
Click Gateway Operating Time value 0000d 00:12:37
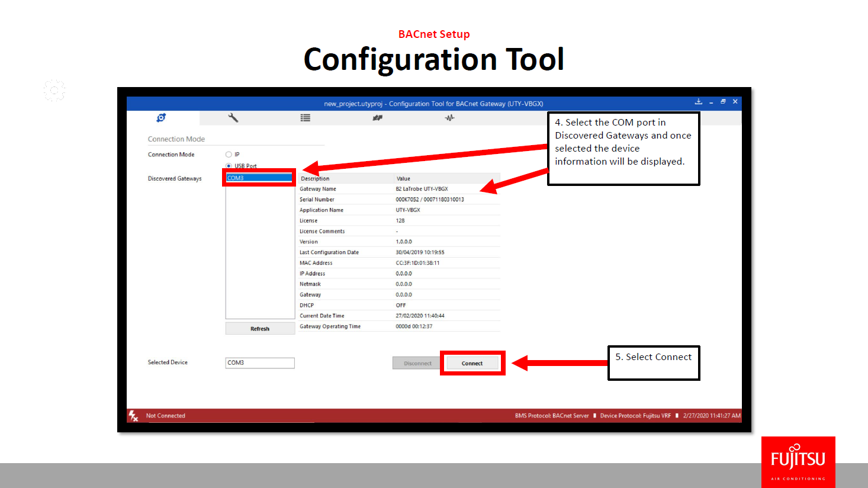click(414, 326)
